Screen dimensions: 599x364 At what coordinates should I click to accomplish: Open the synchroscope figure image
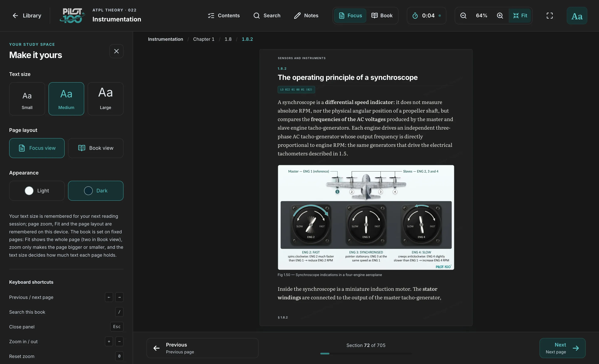(x=366, y=217)
